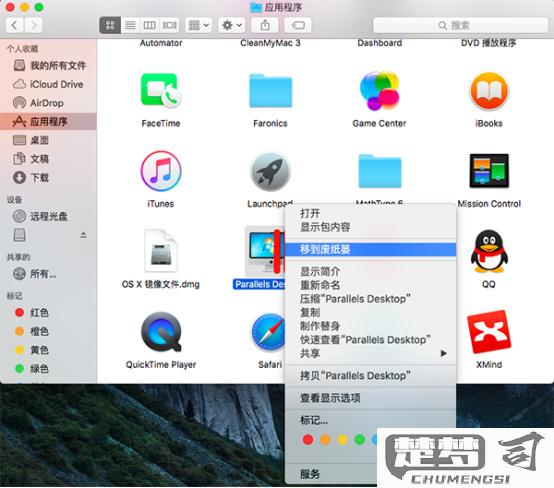Open the gear action menu
This screenshot has height=488, width=554.
[231, 25]
